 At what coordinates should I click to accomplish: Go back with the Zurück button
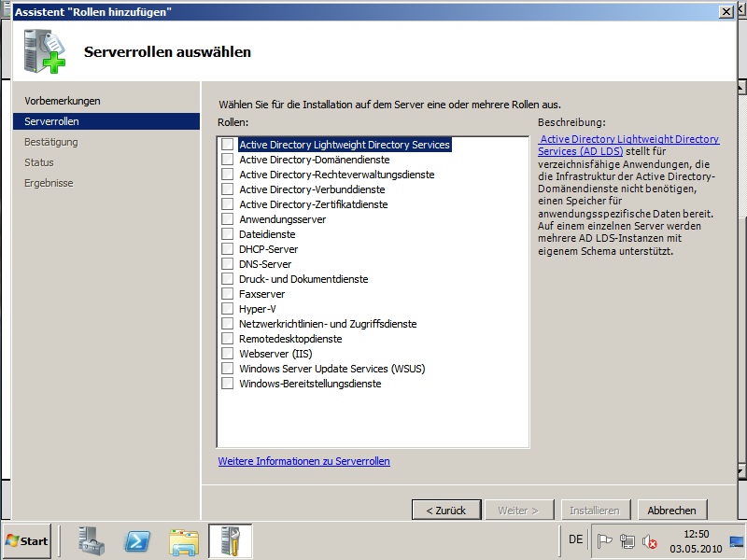tap(446, 510)
